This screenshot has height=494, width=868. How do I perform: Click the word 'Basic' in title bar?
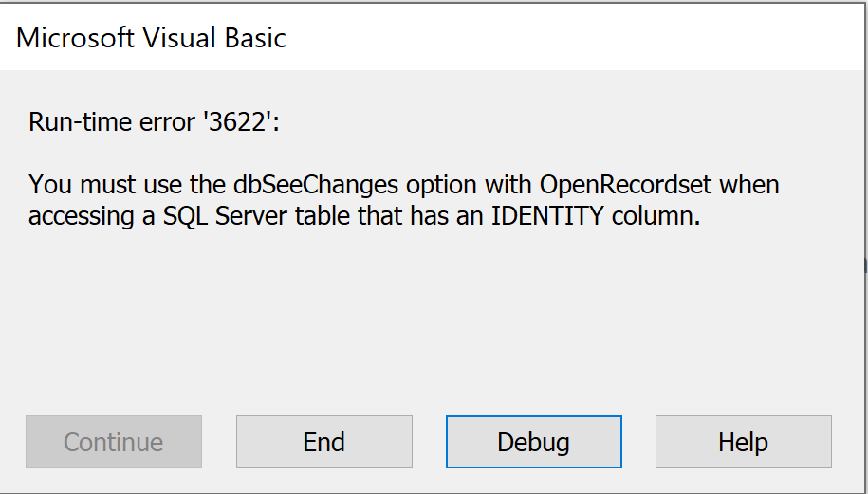tap(254, 38)
